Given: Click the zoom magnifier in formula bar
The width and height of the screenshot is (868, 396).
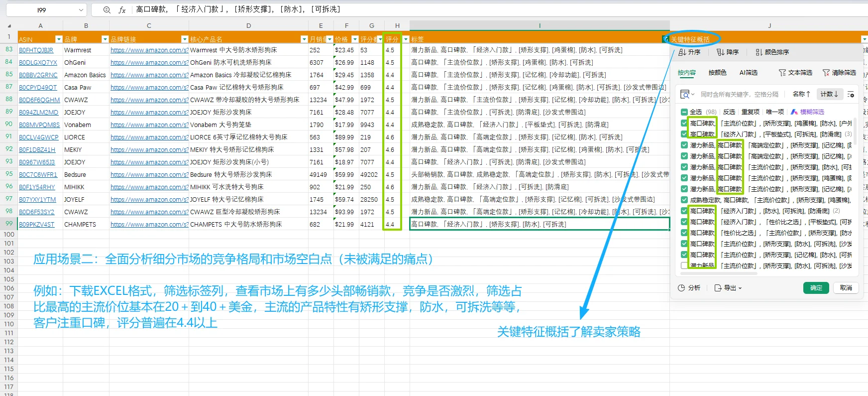Looking at the screenshot, I should 107,9.
